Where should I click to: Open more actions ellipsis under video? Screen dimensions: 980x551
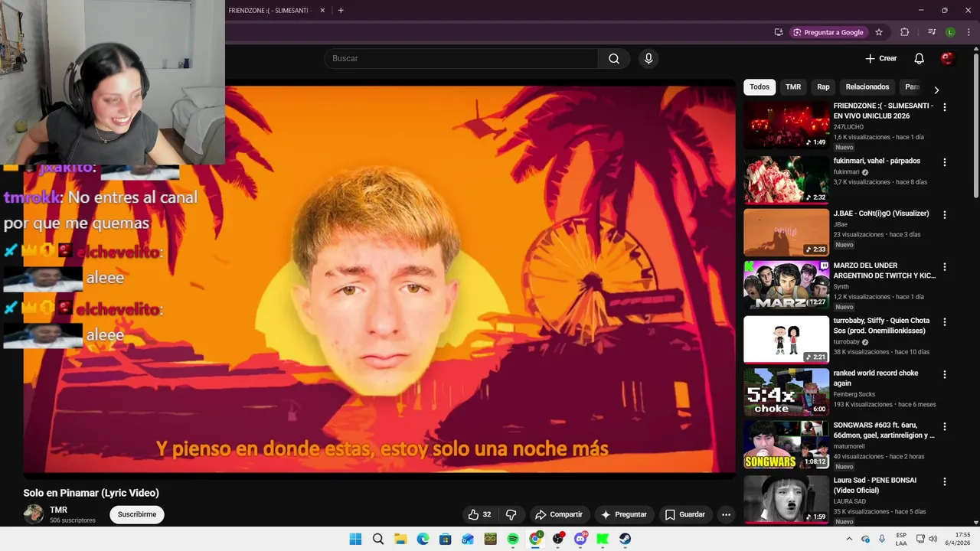(727, 515)
